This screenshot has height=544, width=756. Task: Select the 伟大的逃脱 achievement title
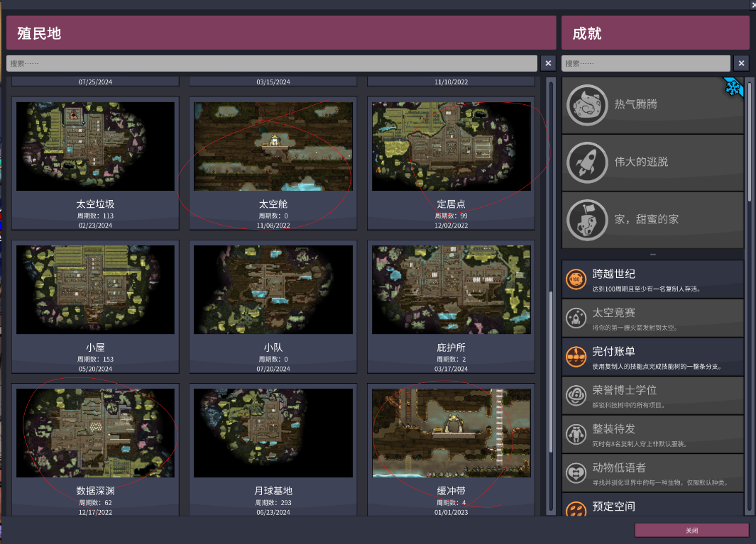[x=641, y=162]
